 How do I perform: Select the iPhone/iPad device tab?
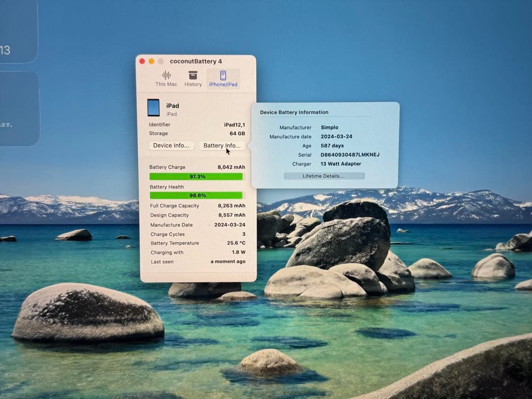point(223,78)
